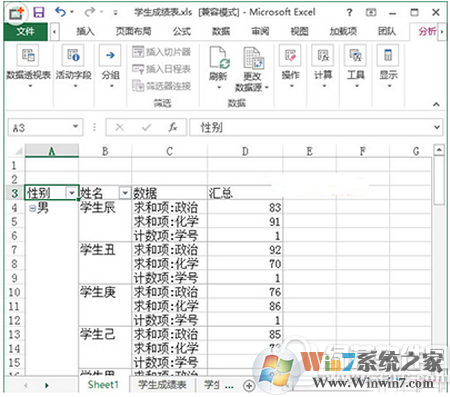Select the value cell 86
Screen dimensions: 450x397
[x=245, y=306]
